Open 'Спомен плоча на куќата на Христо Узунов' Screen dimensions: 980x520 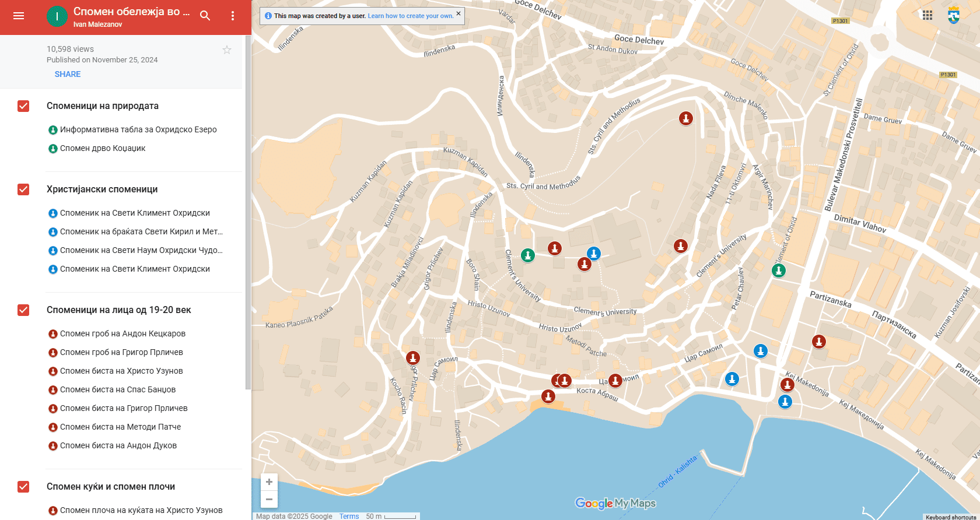(141, 510)
